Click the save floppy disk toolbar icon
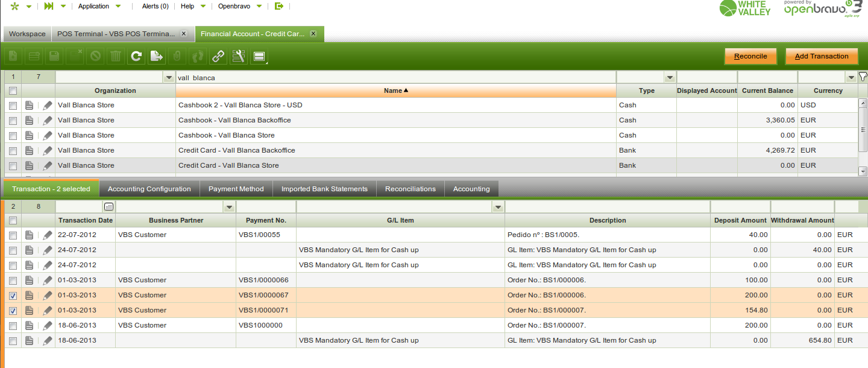868x368 pixels. point(54,57)
